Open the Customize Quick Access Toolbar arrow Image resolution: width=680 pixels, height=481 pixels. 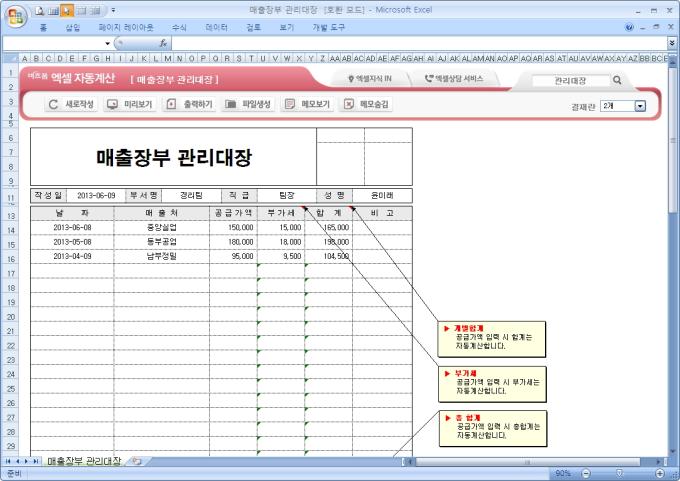coord(113,10)
